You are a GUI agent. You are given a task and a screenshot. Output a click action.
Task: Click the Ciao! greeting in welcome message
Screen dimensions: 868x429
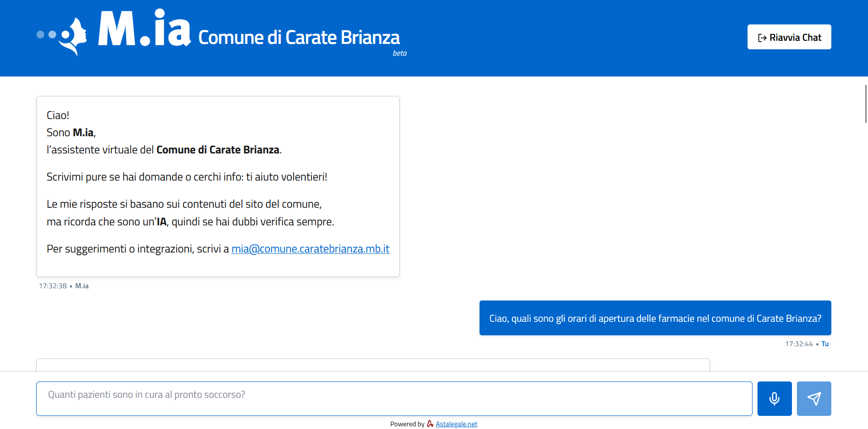click(58, 115)
